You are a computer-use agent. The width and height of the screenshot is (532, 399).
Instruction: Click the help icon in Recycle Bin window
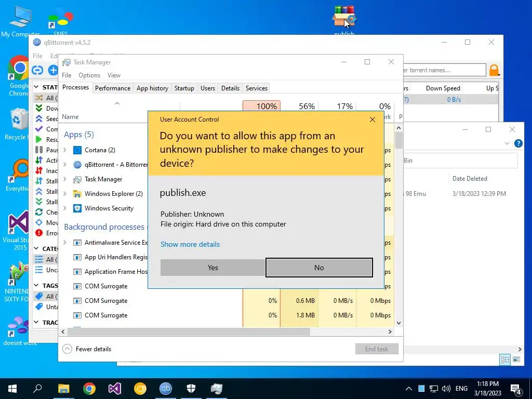518,143
